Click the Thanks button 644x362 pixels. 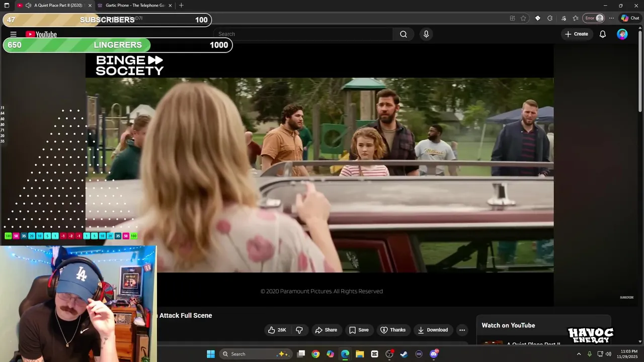392,330
